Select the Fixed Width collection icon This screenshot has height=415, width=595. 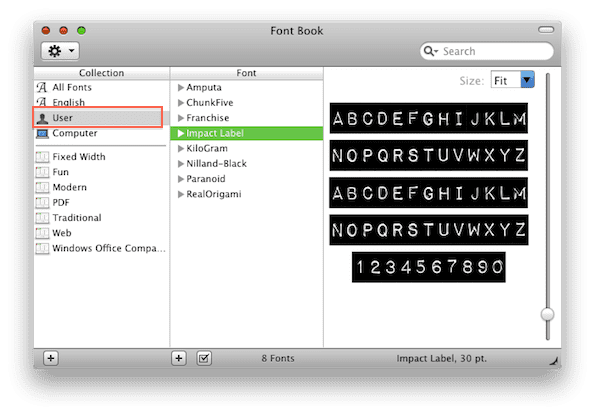point(42,157)
